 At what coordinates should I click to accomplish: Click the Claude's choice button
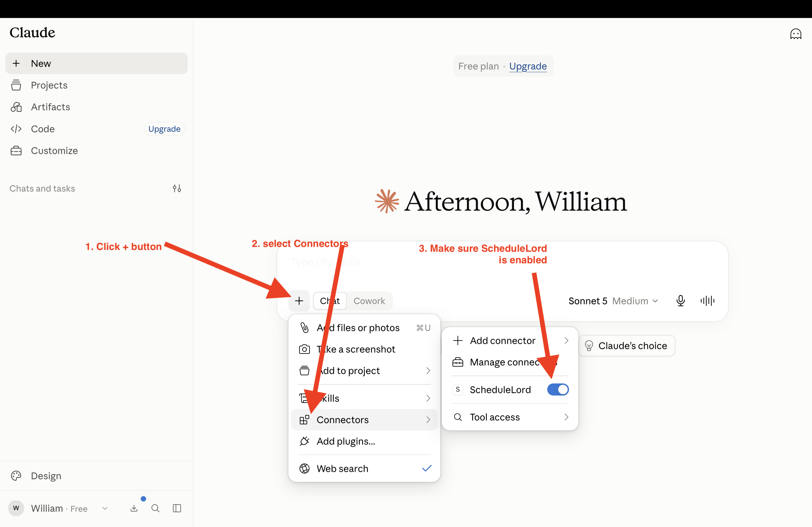click(x=627, y=346)
